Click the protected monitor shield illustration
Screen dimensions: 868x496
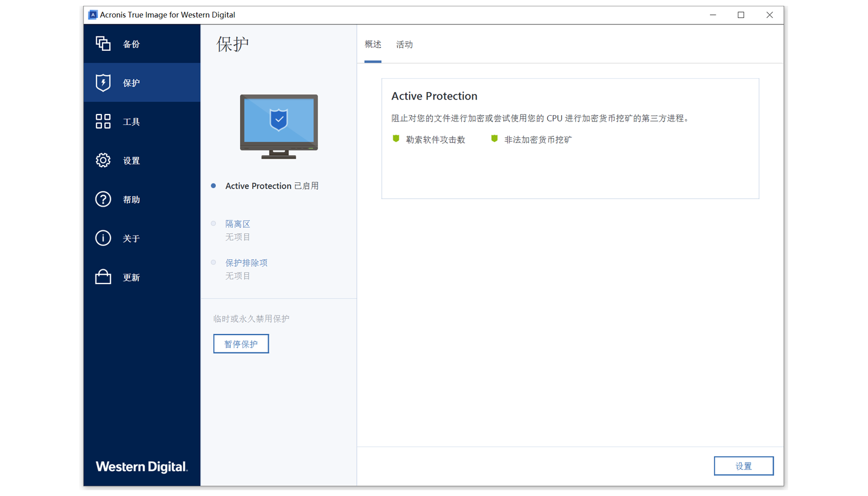pos(279,127)
